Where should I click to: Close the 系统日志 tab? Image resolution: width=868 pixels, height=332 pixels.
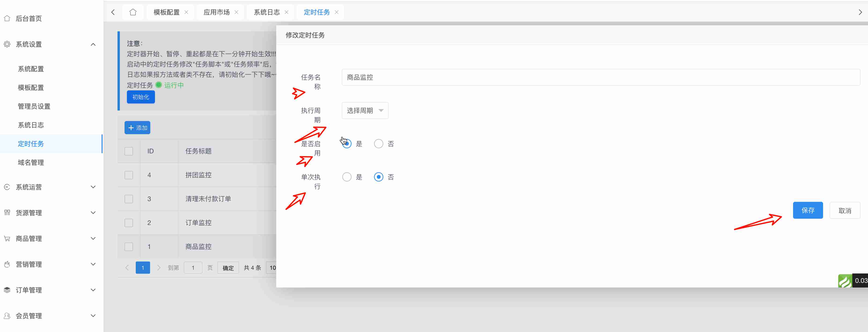(287, 12)
